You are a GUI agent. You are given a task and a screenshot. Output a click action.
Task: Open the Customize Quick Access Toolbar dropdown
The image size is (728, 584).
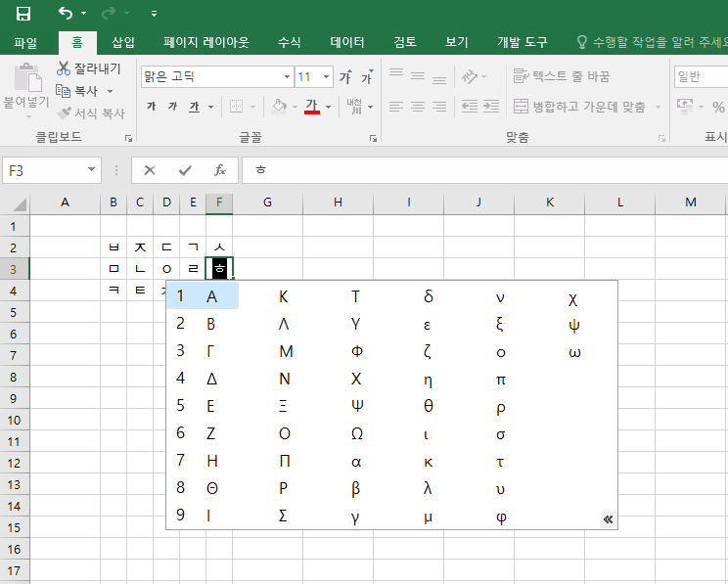tap(155, 14)
